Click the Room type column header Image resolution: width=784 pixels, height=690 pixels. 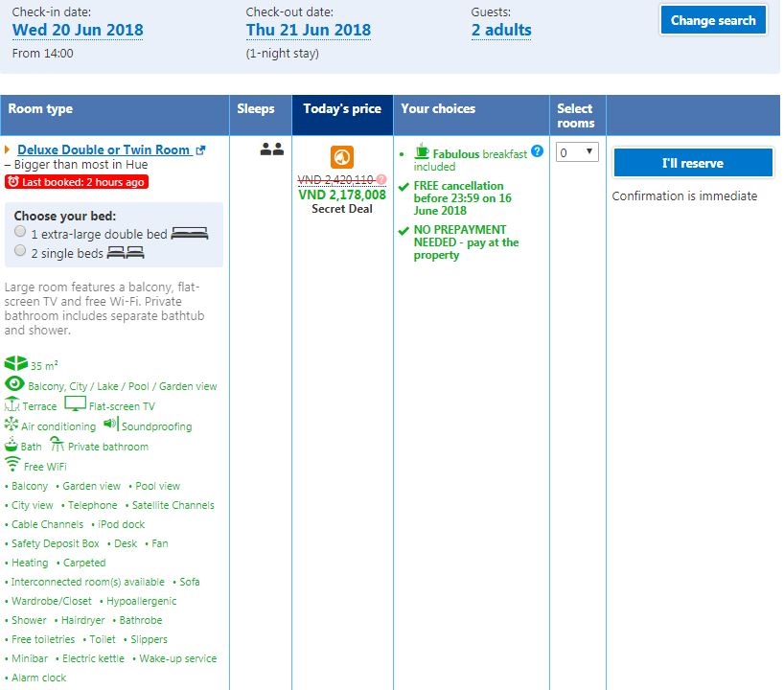coord(40,109)
